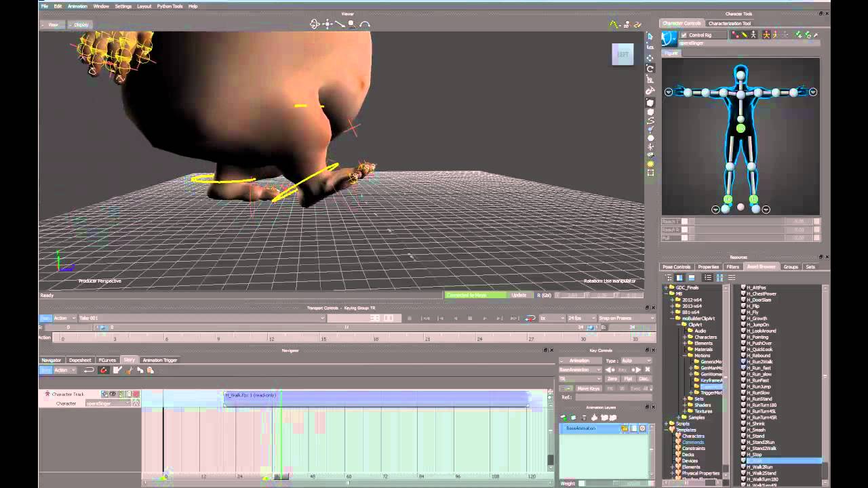This screenshot has width=868, height=488.
Task: Toggle the Reach T checkbox
Action: click(684, 221)
